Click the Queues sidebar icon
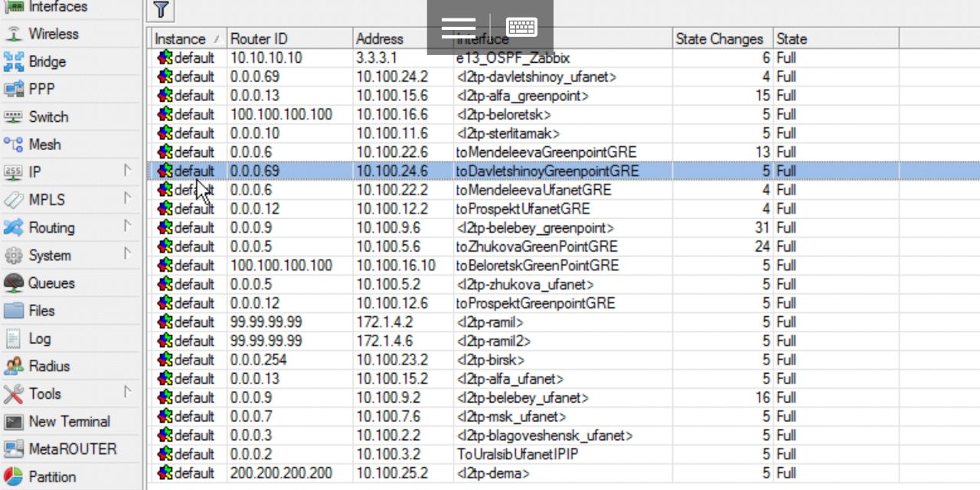Image resolution: width=980 pixels, height=490 pixels. (13, 283)
